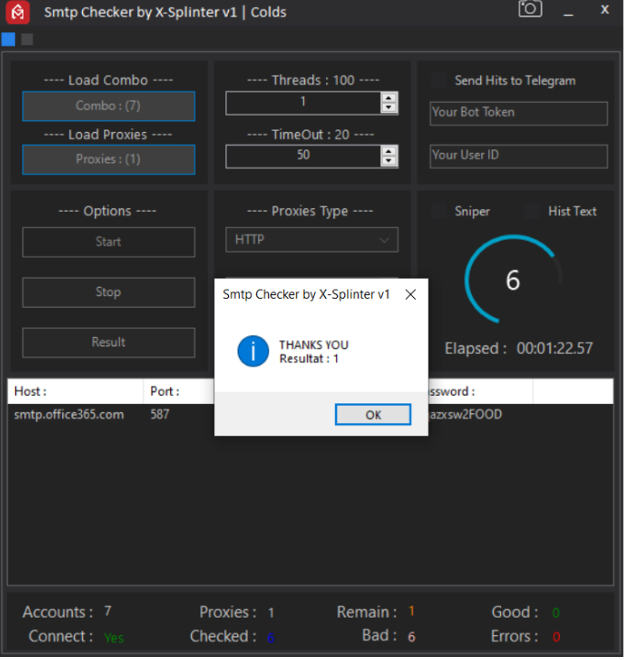Decrease TimeOut value with down arrow
This screenshot has width=625, height=660.
click(x=389, y=162)
